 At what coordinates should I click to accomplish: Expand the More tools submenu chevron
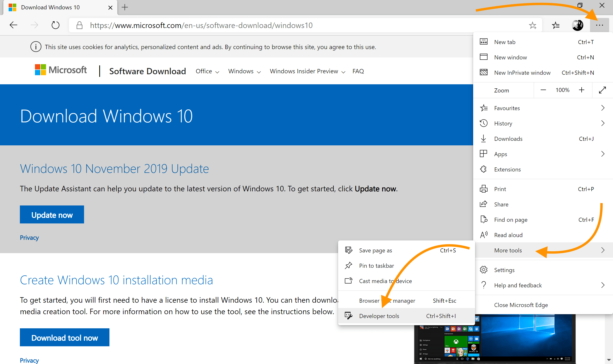[603, 250]
